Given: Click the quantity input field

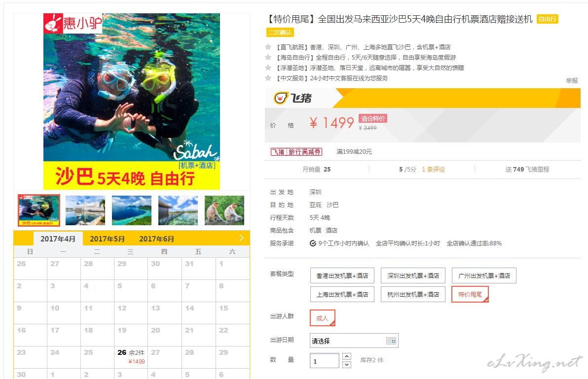Looking at the screenshot, I should coord(325,361).
